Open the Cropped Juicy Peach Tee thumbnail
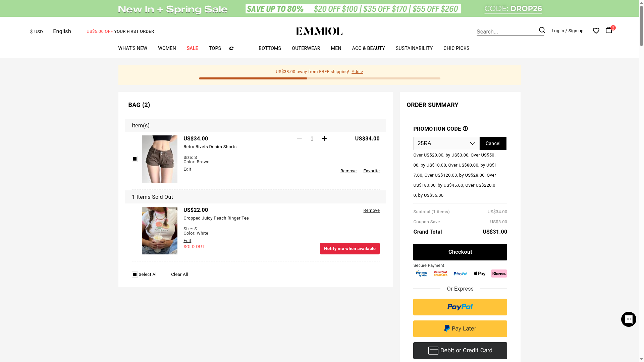Viewport: 644px width, 362px height. tap(160, 231)
